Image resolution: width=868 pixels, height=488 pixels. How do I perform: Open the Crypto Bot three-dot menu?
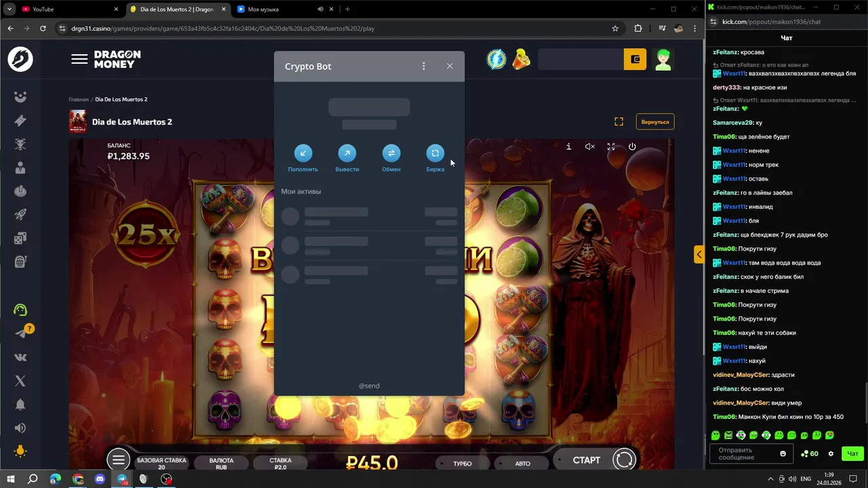click(424, 66)
